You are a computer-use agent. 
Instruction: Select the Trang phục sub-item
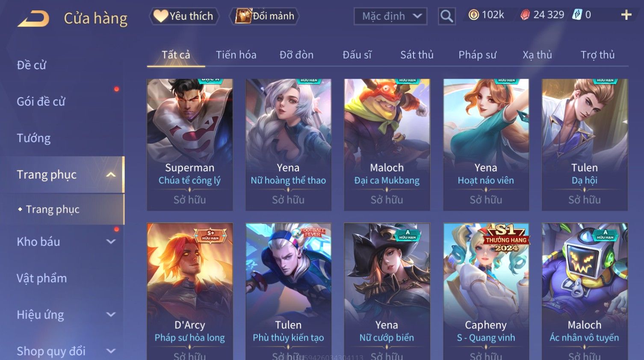coord(53,210)
